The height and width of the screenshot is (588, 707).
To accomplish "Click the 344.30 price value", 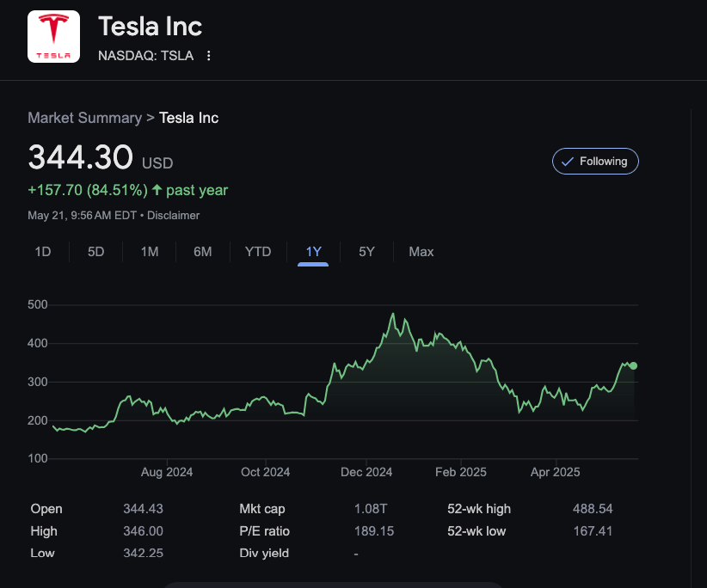I will [x=80, y=157].
